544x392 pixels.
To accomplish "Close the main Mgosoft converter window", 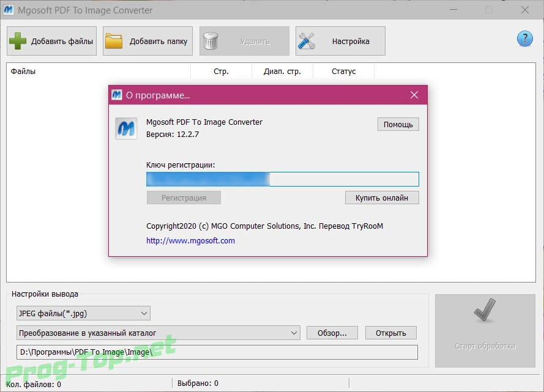I will [x=524, y=10].
